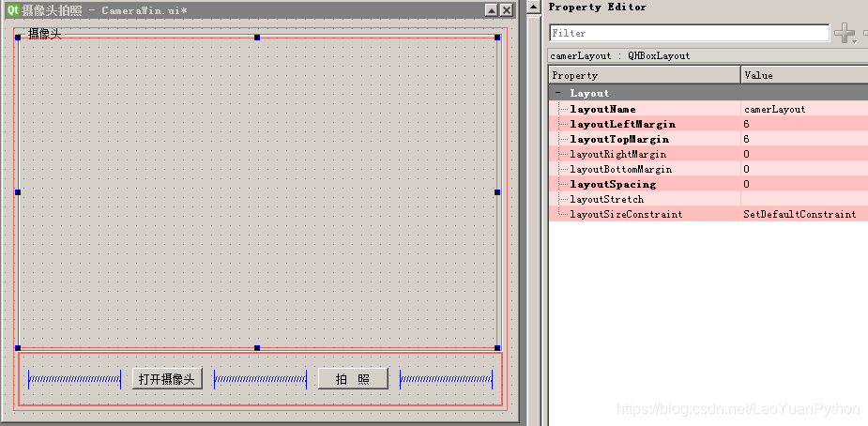Click the Qt icon in the form title bar
Viewport: 868px width, 426px height.
click(x=14, y=10)
